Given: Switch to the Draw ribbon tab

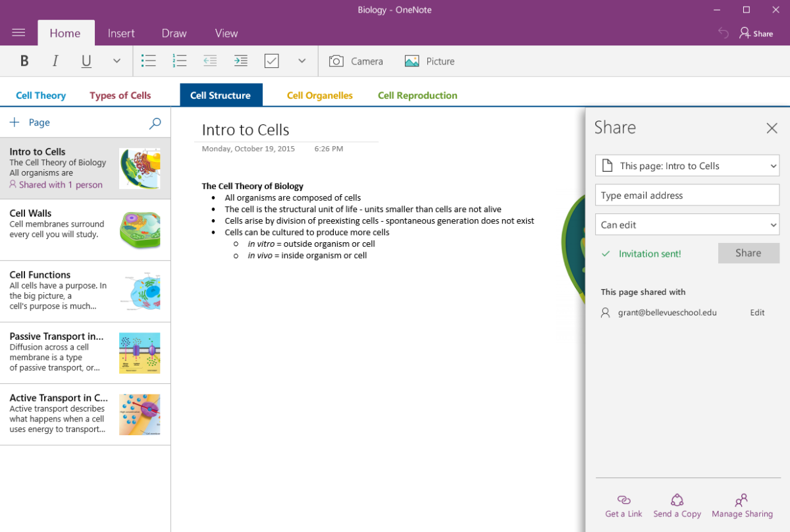Looking at the screenshot, I should pyautogui.click(x=173, y=33).
